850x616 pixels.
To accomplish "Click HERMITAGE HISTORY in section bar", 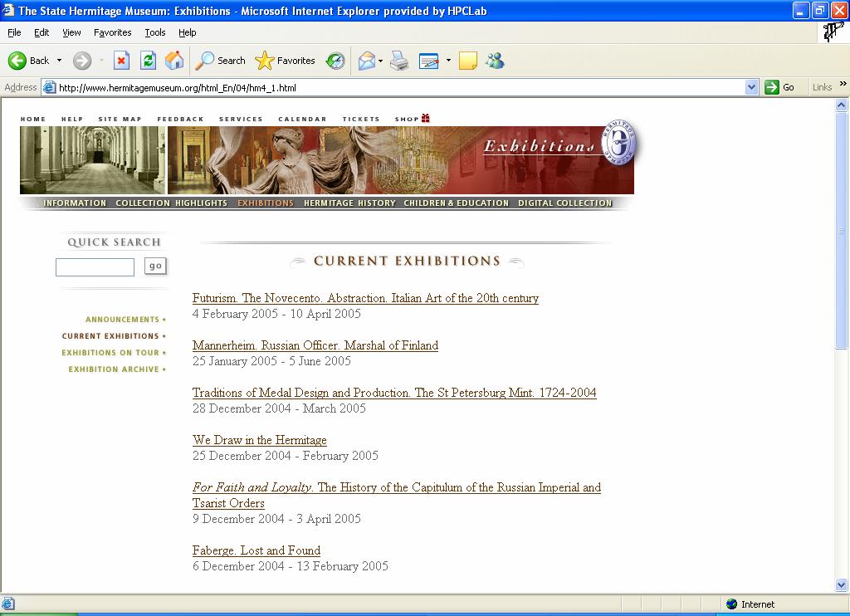I will (x=349, y=203).
